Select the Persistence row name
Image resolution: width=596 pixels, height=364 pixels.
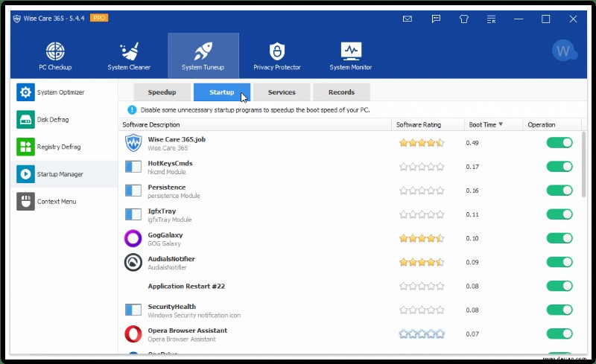(166, 188)
